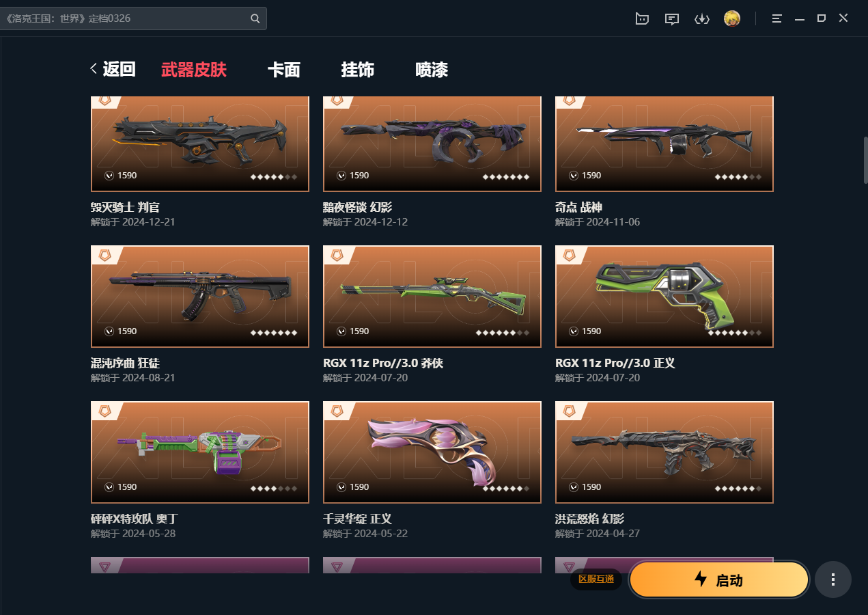The width and height of the screenshot is (868, 615).
Task: Open the gamepad icon in title bar
Action: (642, 18)
